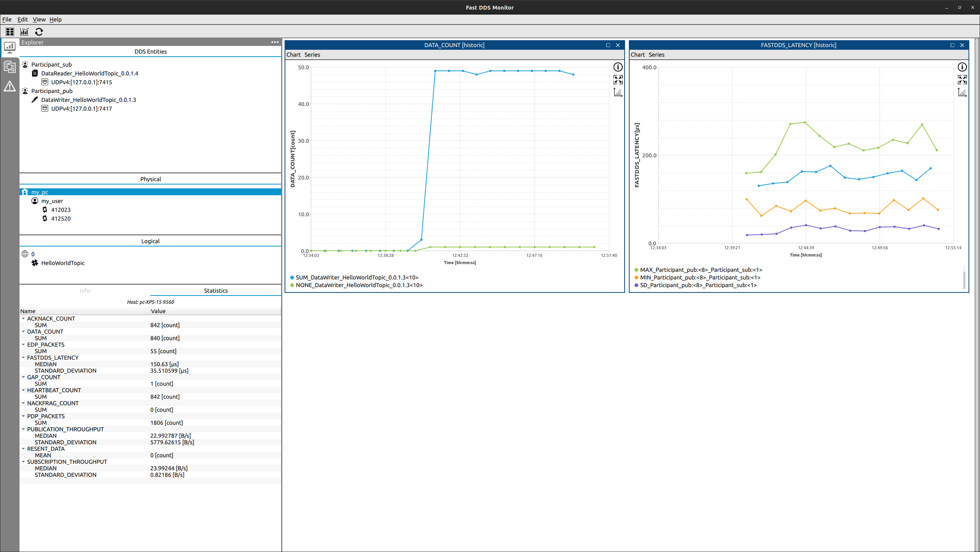Collapse the HEARTBEAT_COUNT statistics row
980x552 pixels.
coord(23,390)
